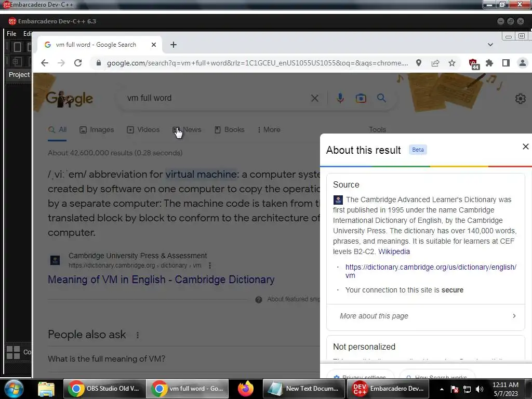The image size is (532, 399).
Task: Open volume control in system tray
Action: (x=480, y=389)
